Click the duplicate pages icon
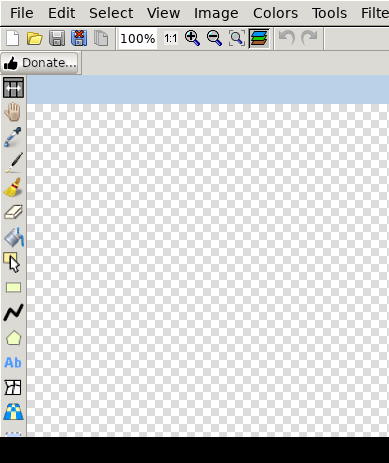Image resolution: width=389 pixels, height=463 pixels. [x=101, y=38]
